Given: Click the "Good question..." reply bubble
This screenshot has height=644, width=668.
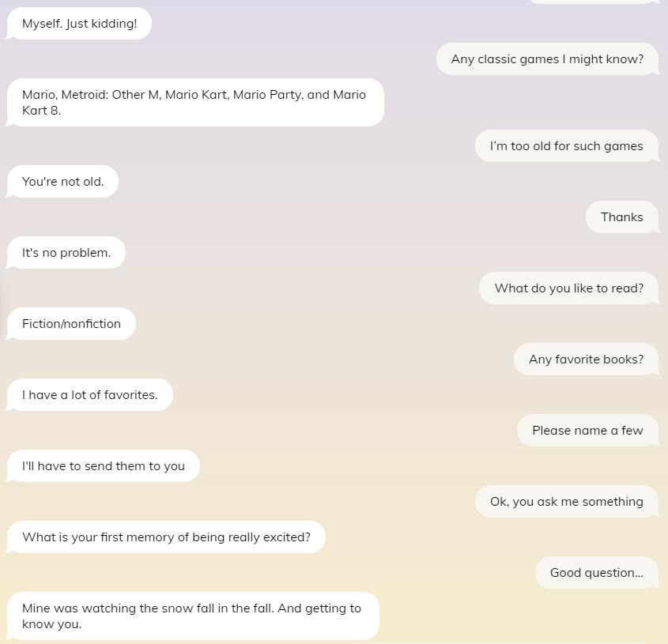Looking at the screenshot, I should click(596, 572).
